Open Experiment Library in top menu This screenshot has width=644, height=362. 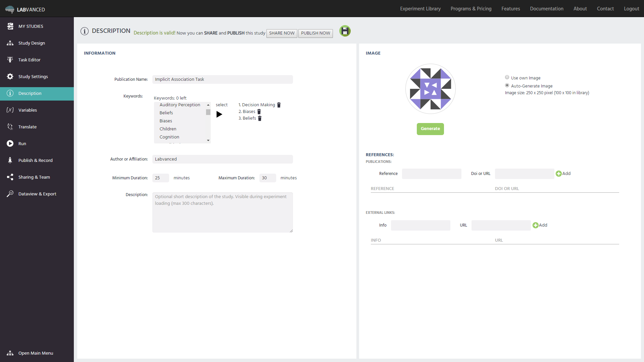420,9
